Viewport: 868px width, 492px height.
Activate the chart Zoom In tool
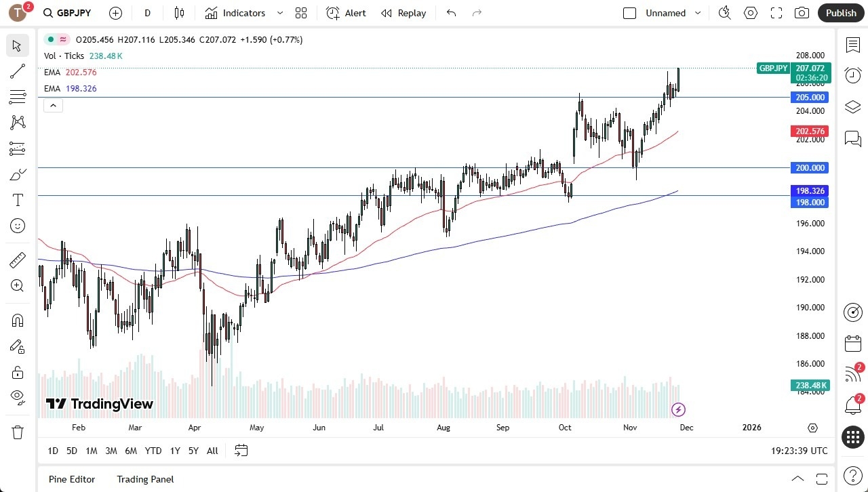tap(18, 285)
